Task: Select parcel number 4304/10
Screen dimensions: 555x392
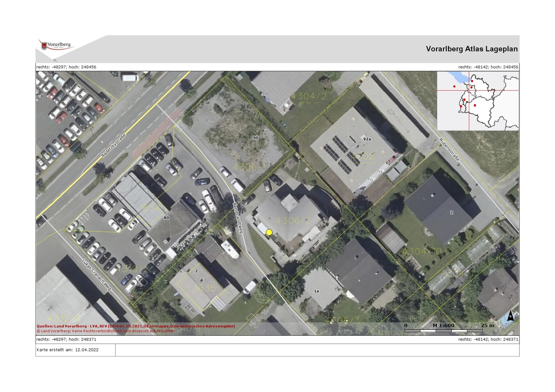Action: [422, 251]
